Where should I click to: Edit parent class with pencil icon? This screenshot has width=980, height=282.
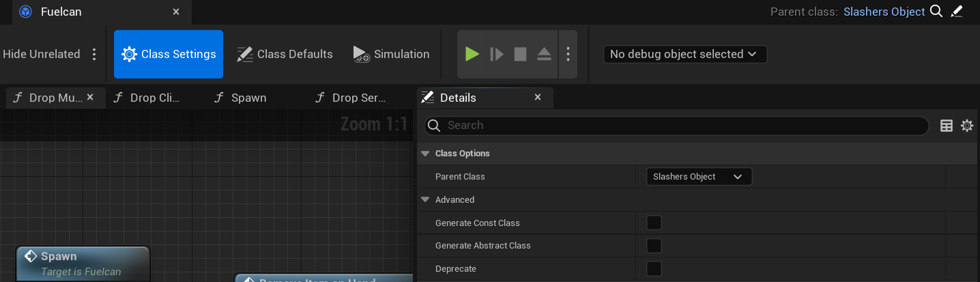[x=956, y=11]
